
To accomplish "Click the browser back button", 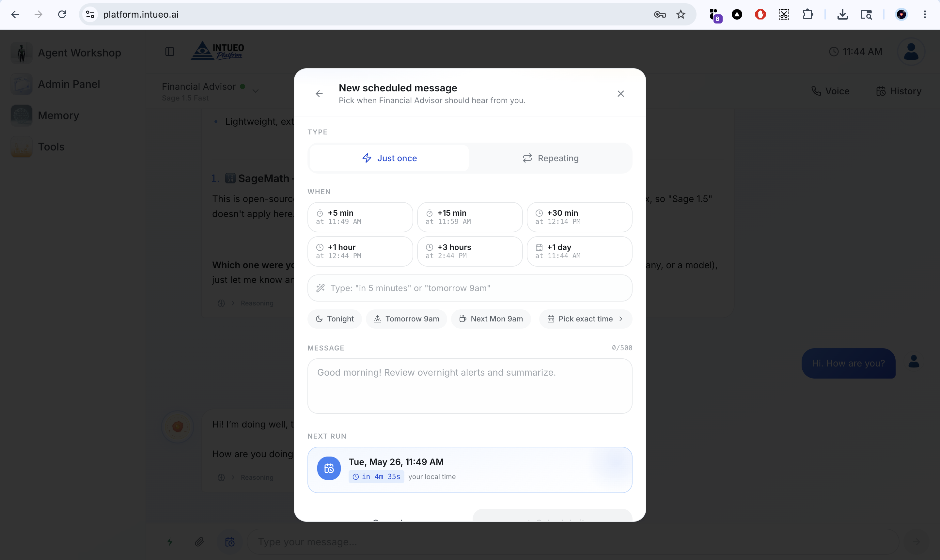I will click(x=15, y=14).
